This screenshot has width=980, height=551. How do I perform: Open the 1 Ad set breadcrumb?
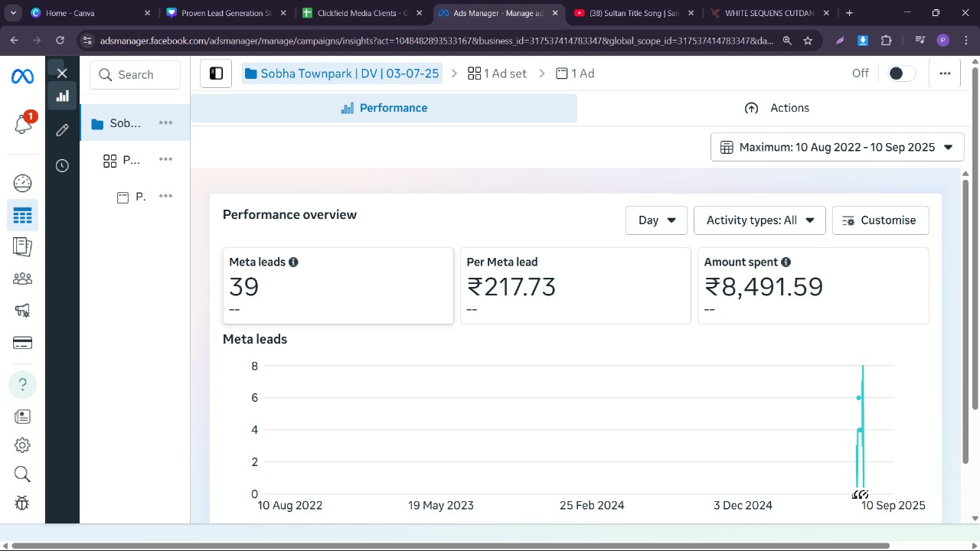[497, 73]
